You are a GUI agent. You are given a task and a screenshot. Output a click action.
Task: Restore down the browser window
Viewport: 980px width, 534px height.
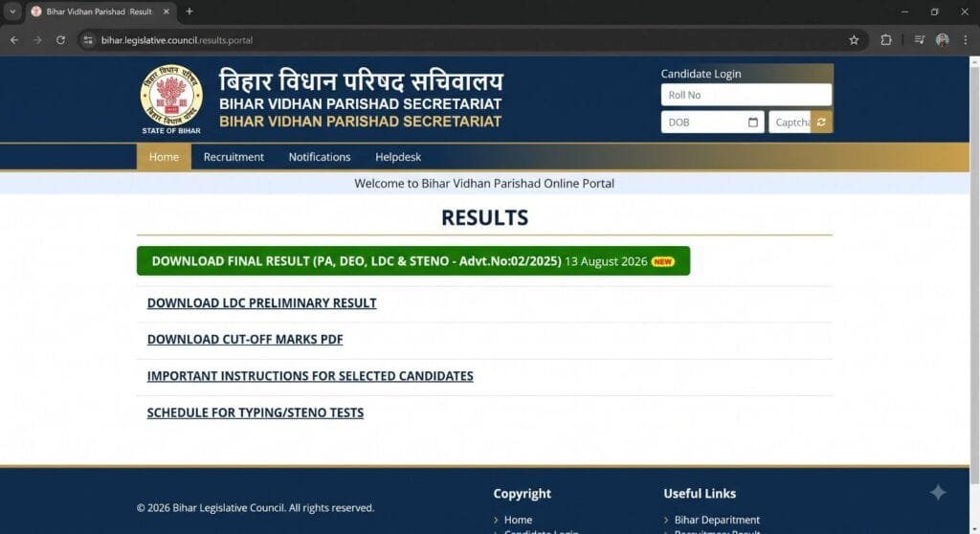click(x=934, y=11)
